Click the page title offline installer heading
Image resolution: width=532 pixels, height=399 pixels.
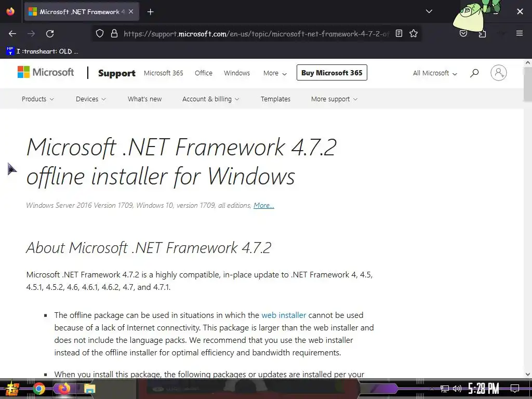click(181, 162)
